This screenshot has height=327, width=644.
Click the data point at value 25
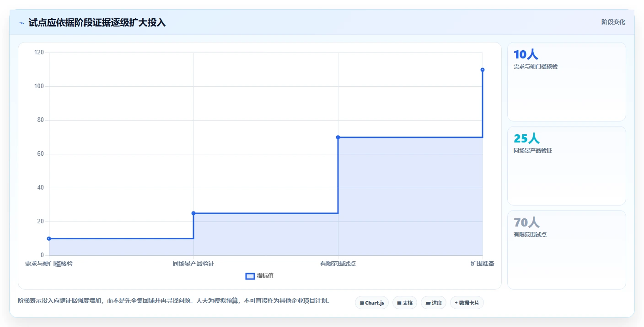193,213
